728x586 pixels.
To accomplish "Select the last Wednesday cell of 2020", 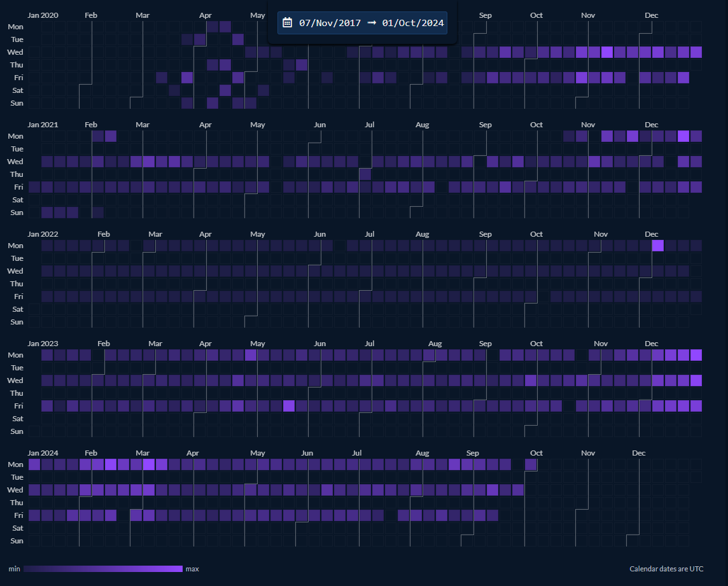I will click(696, 52).
